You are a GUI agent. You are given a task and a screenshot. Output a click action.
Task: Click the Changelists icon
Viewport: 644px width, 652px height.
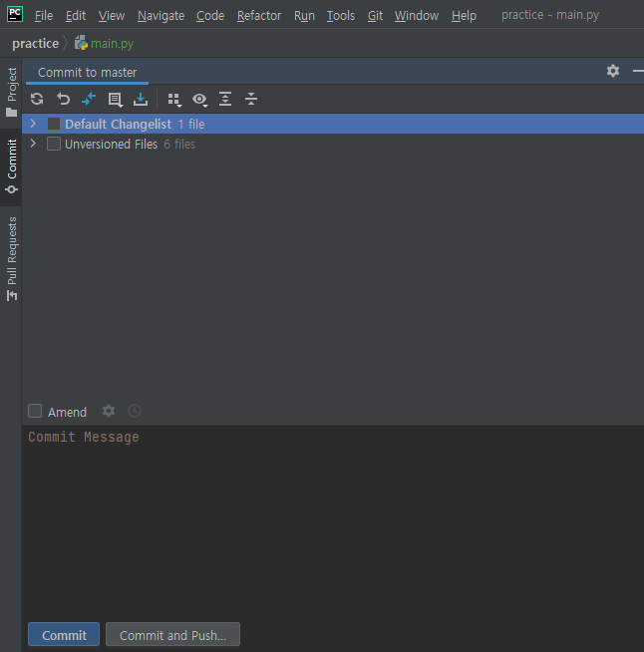(x=115, y=100)
